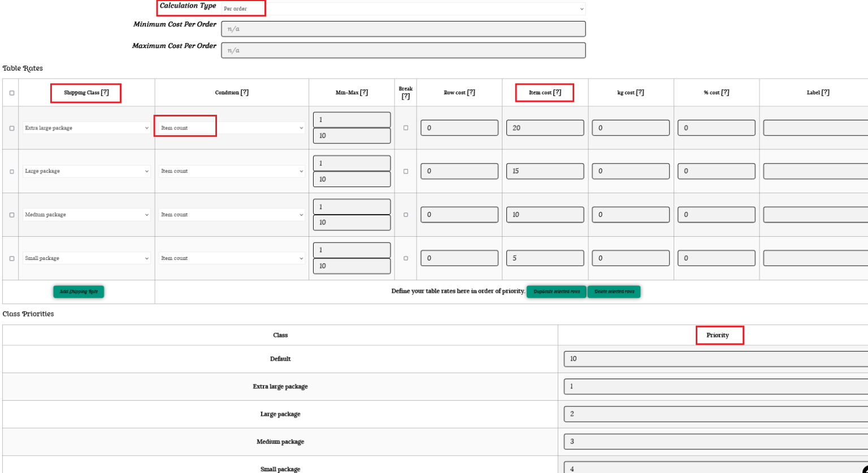Click the Minimum Cost Per Order field
Image resolution: width=868 pixels, height=473 pixels.
click(x=403, y=29)
